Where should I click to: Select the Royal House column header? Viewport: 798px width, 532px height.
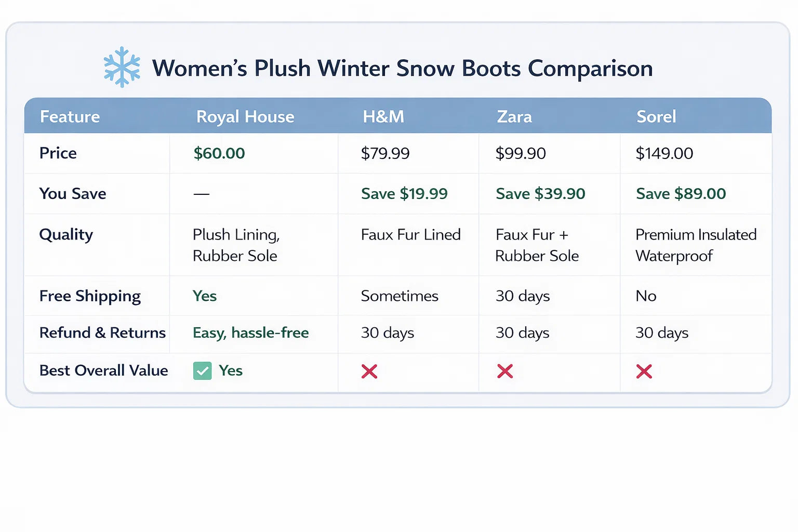coord(245,116)
